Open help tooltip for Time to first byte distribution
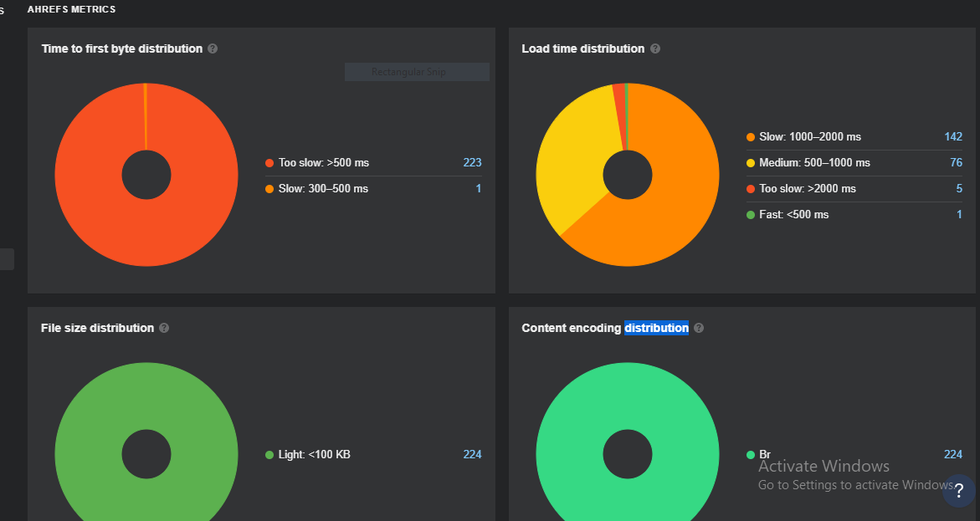This screenshot has width=980, height=521. (x=212, y=49)
